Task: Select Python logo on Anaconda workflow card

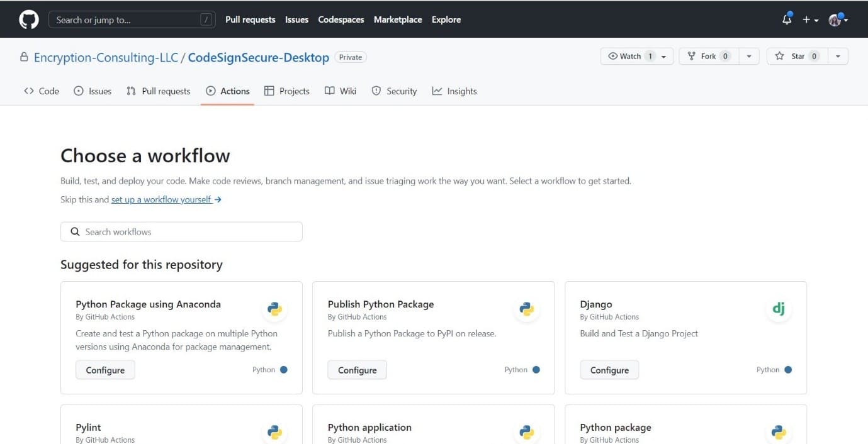Action: [x=274, y=309]
